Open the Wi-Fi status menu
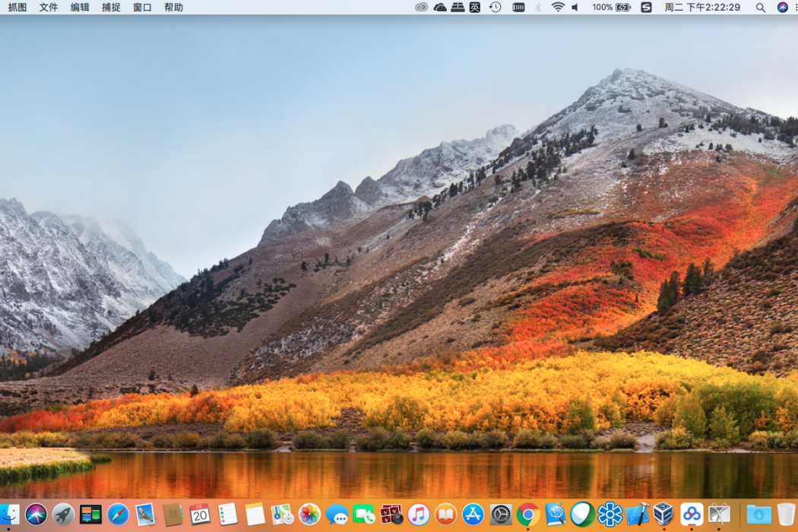Viewport: 798px width, 532px height. tap(558, 7)
